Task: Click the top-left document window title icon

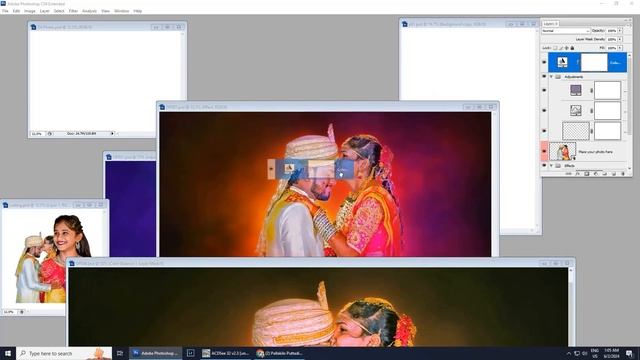Action: tap(33, 27)
